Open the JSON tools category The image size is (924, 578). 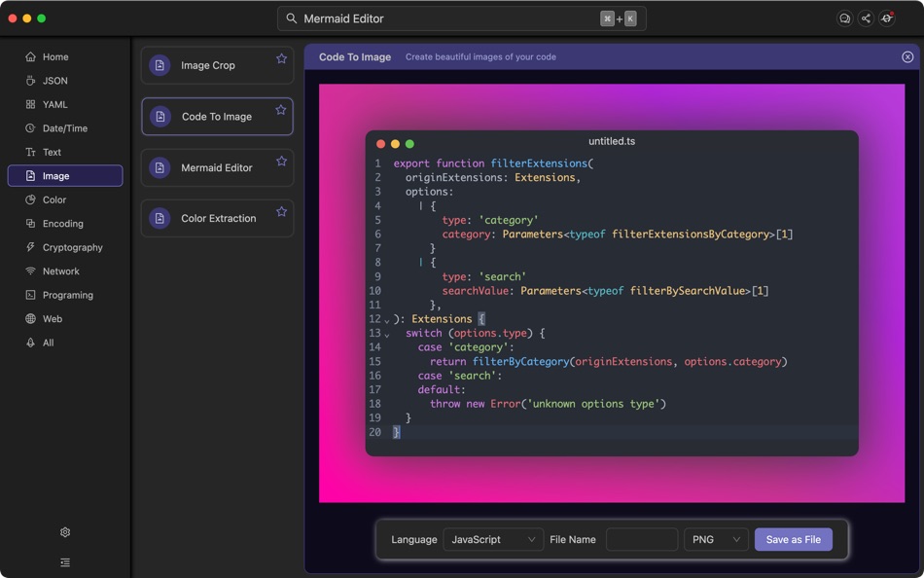coord(65,81)
